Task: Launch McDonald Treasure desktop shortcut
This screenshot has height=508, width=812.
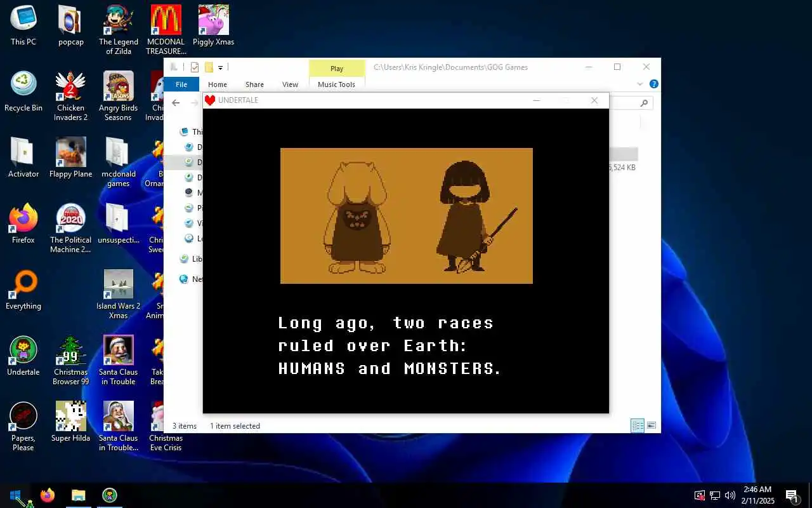Action: tap(166, 30)
